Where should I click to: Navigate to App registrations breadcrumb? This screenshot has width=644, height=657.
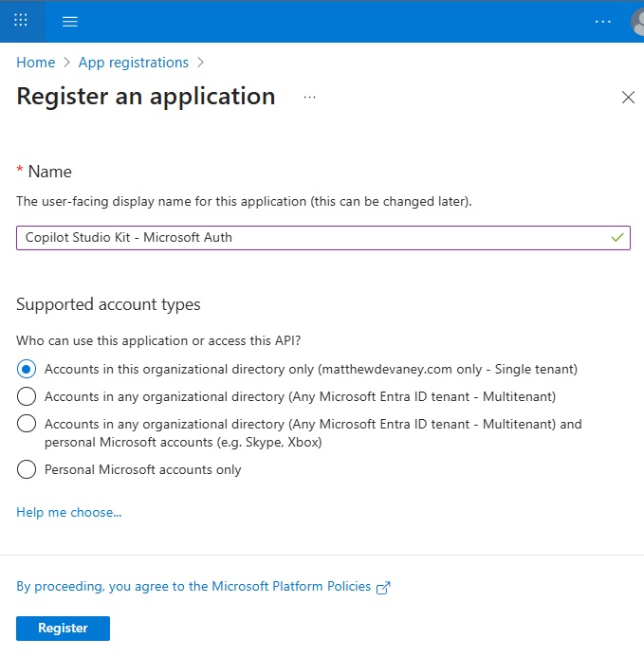(133, 63)
